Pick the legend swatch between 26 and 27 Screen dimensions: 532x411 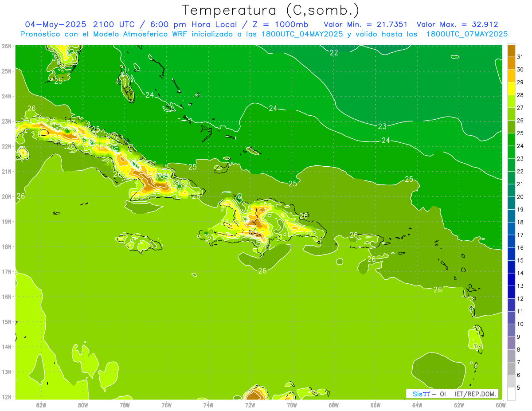click(x=511, y=114)
